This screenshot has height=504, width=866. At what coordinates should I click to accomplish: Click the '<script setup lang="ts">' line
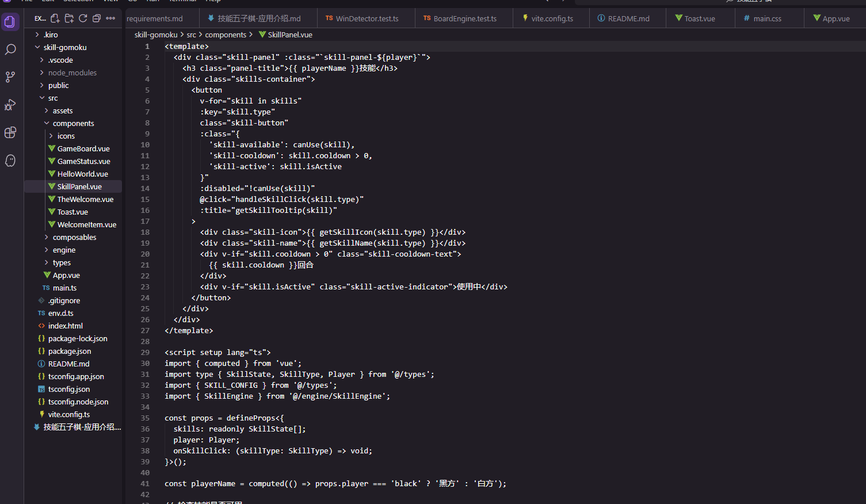tap(218, 352)
